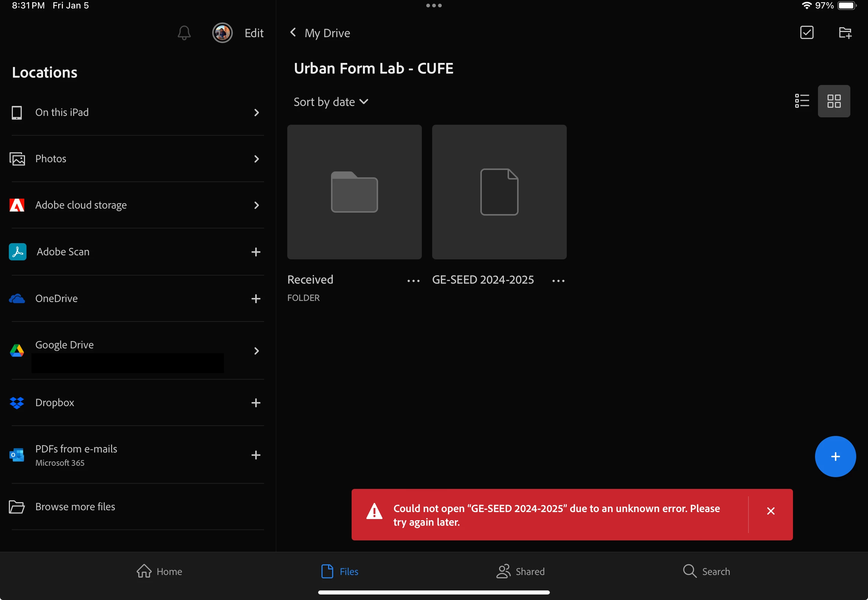Image resolution: width=868 pixels, height=600 pixels.
Task: Open the Received folder thumbnail
Action: click(354, 192)
